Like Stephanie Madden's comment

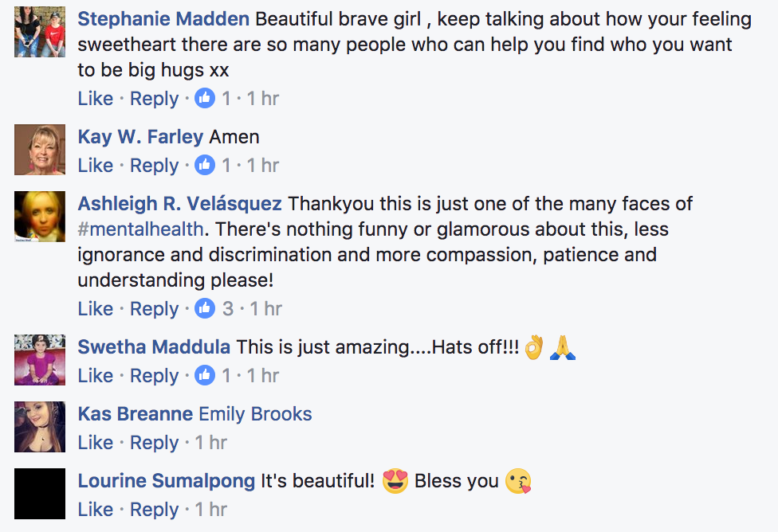[x=96, y=98]
